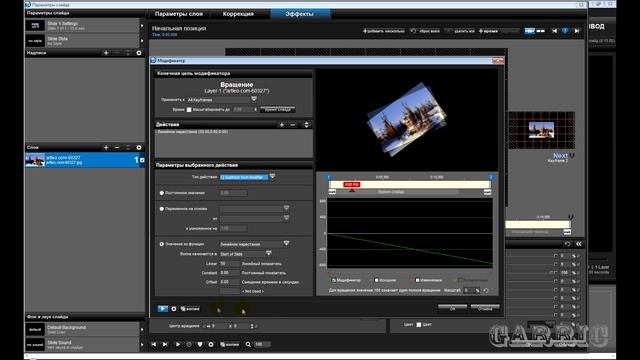Screen dimensions: 640x360
Task: Switch to the Коррекция tab
Action: (x=238, y=14)
